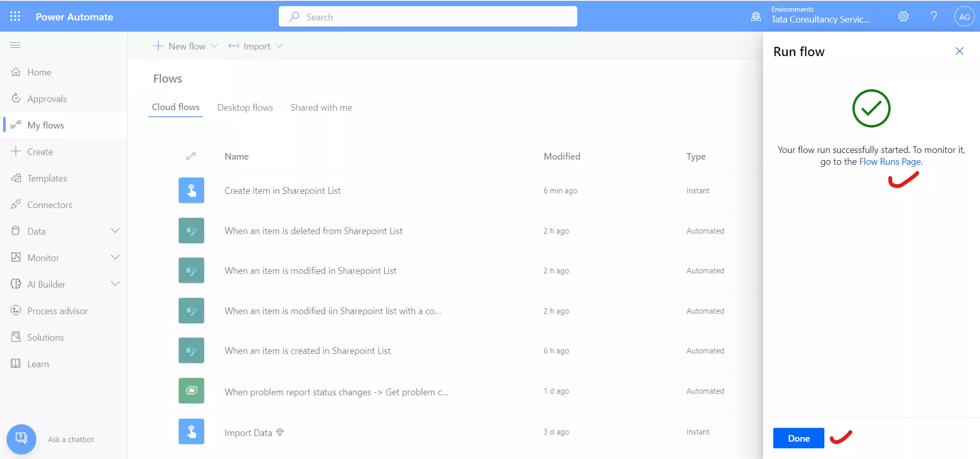Open the Import Data flow

[x=248, y=433]
